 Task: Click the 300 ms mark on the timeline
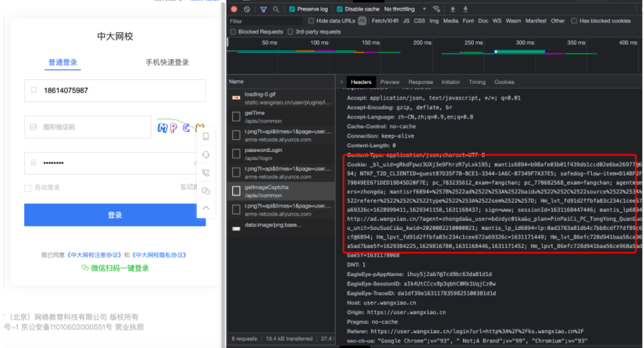(525, 43)
